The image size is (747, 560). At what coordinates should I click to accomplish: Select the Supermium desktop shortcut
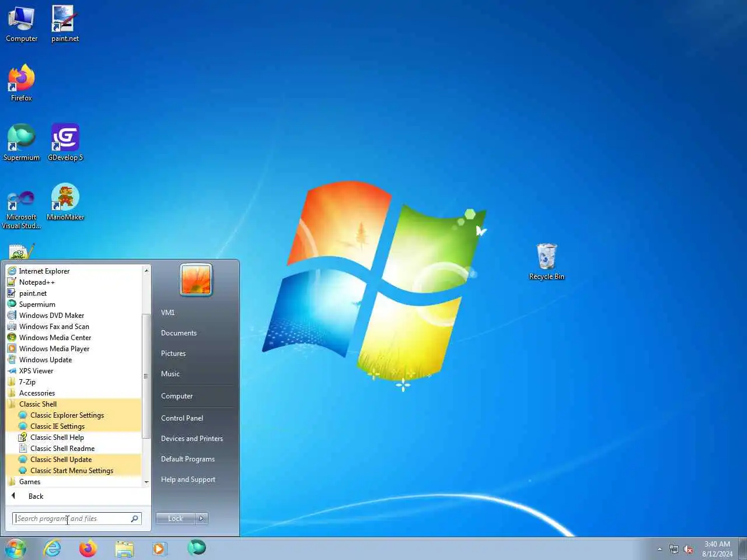[22, 143]
